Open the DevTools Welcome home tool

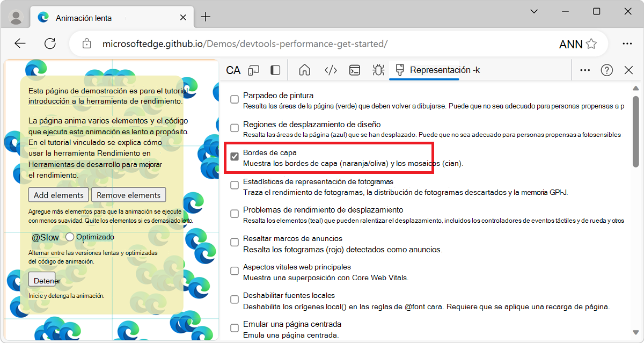(x=305, y=70)
